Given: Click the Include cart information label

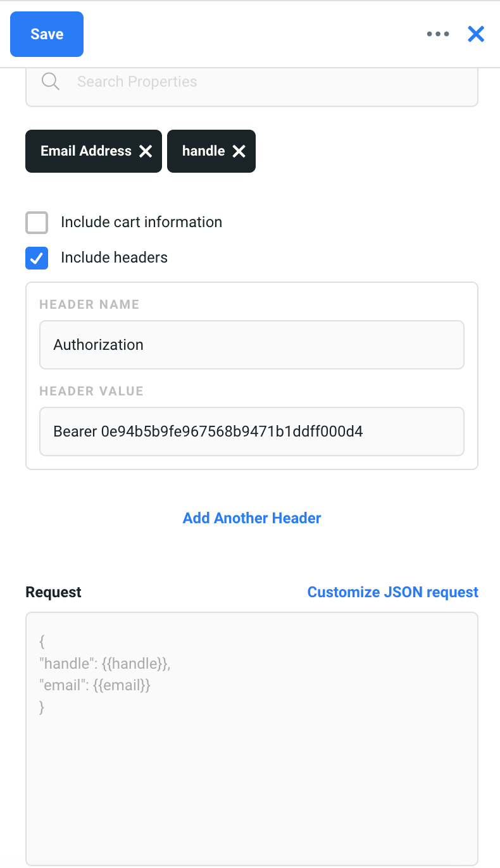Looking at the screenshot, I should tap(141, 223).
